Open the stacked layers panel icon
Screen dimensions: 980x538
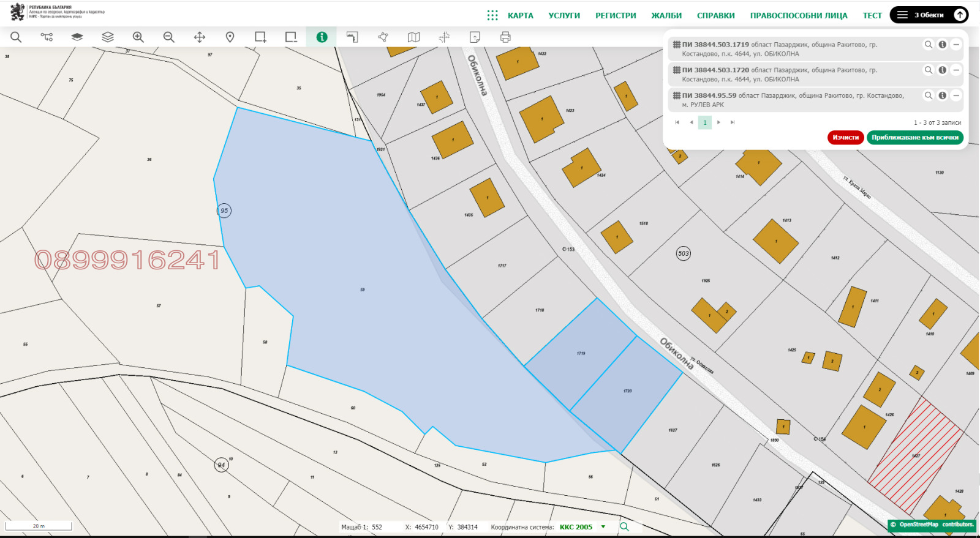(108, 37)
